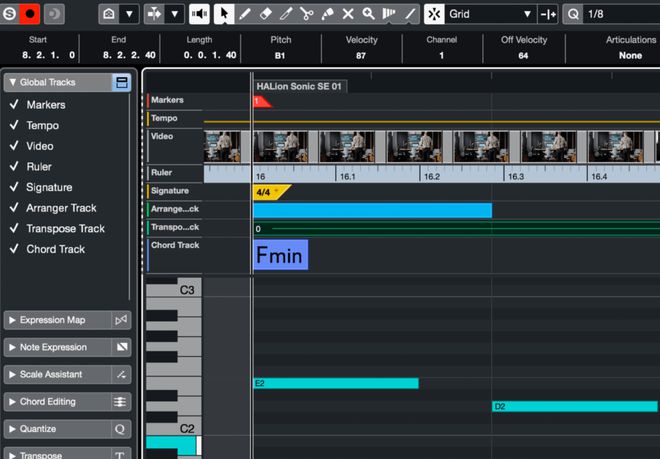Viewport: 660px width, 459px height.
Task: Select the Object Selection arrow tool
Action: (225, 14)
